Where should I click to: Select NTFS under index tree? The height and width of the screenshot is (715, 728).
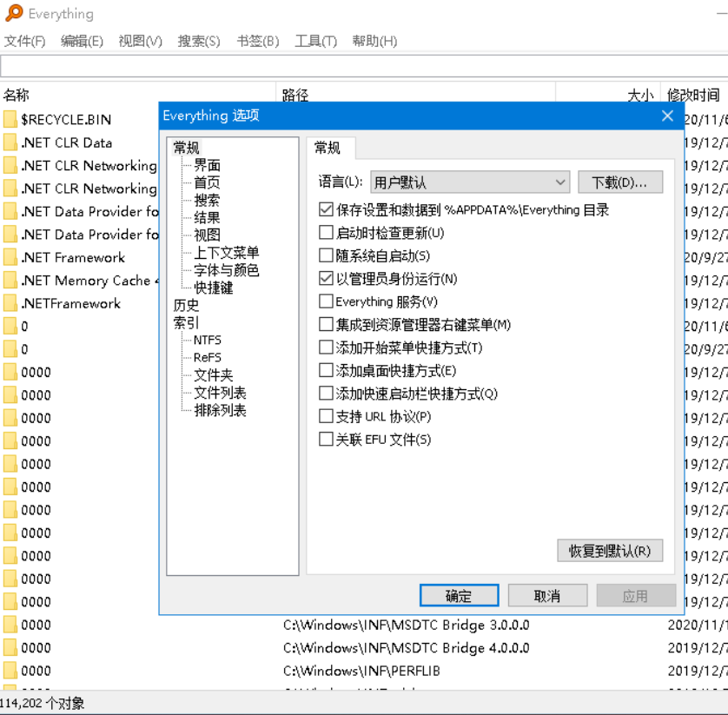pos(207,340)
